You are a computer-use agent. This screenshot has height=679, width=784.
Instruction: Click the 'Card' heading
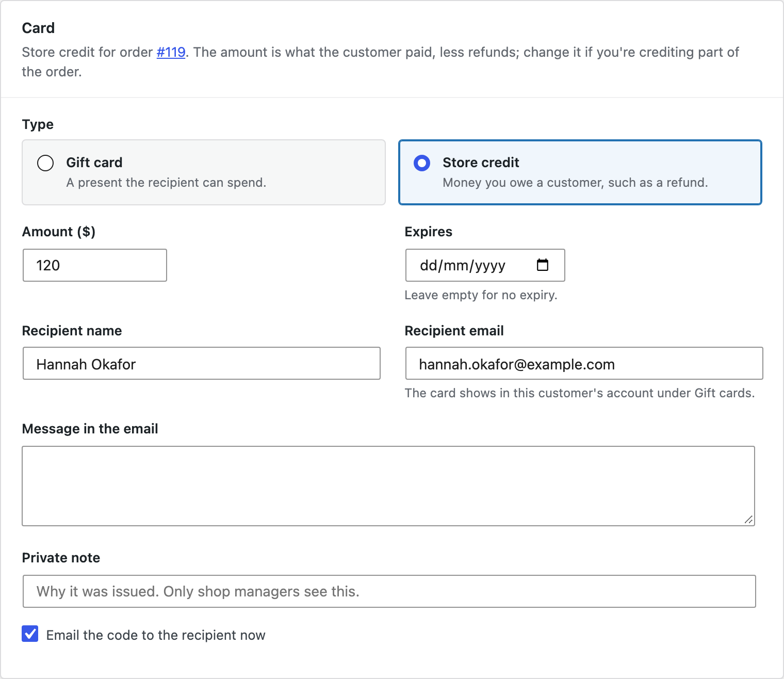(38, 28)
